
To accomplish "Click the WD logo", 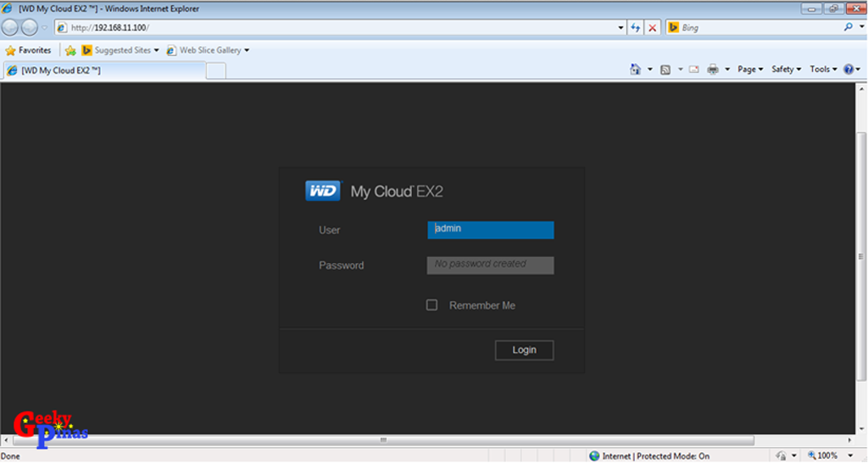I will click(x=323, y=191).
